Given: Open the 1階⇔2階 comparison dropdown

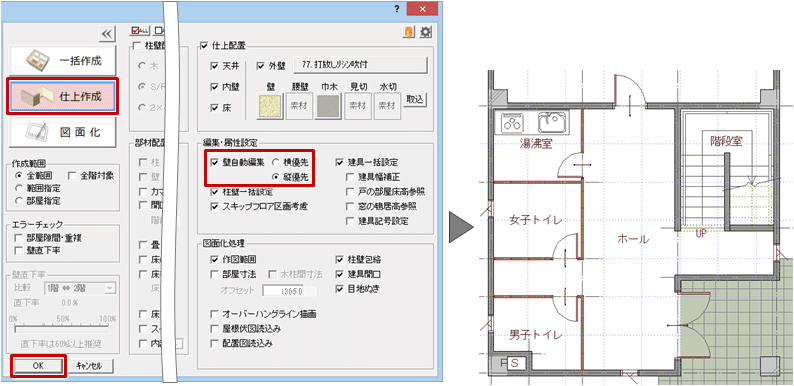Looking at the screenshot, I should (x=80, y=288).
